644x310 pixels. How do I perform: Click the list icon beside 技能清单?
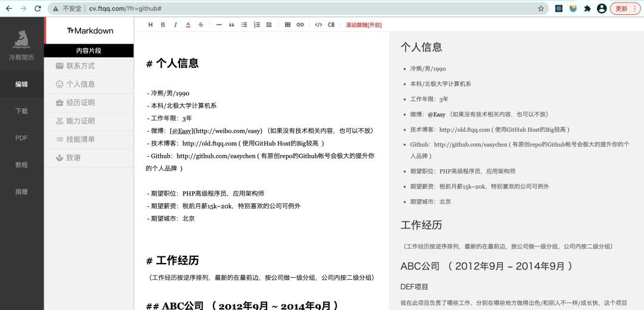click(60, 139)
